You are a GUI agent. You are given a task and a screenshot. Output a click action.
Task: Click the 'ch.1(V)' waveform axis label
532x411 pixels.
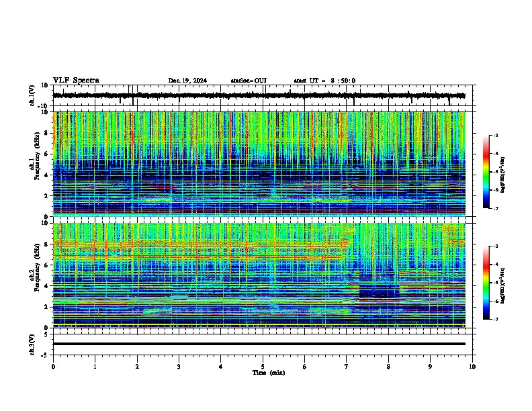coord(32,95)
